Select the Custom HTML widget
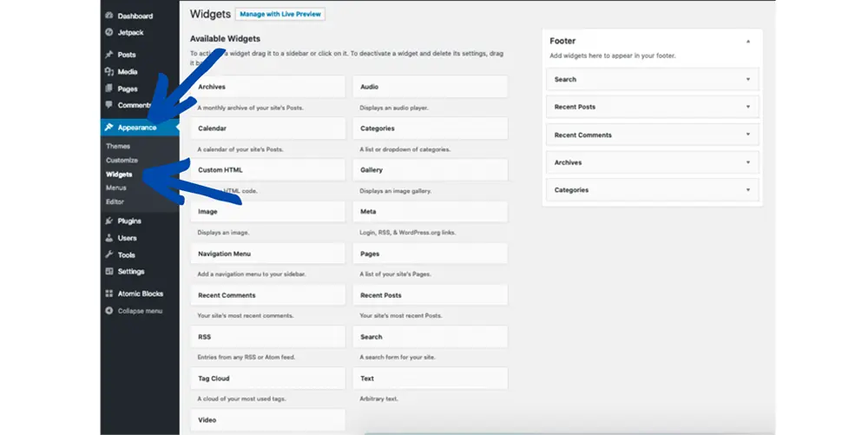This screenshot has width=868, height=435. tap(268, 170)
